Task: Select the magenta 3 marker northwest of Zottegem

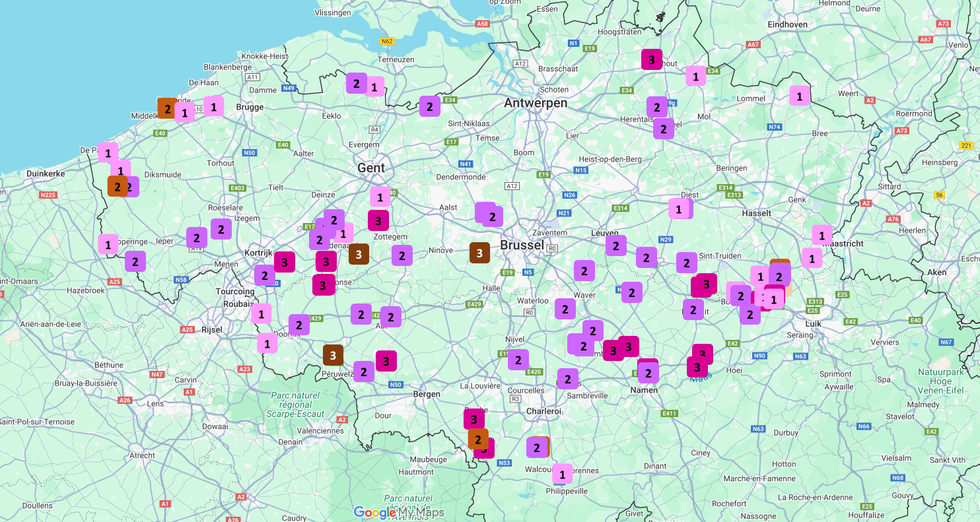Action: click(378, 220)
